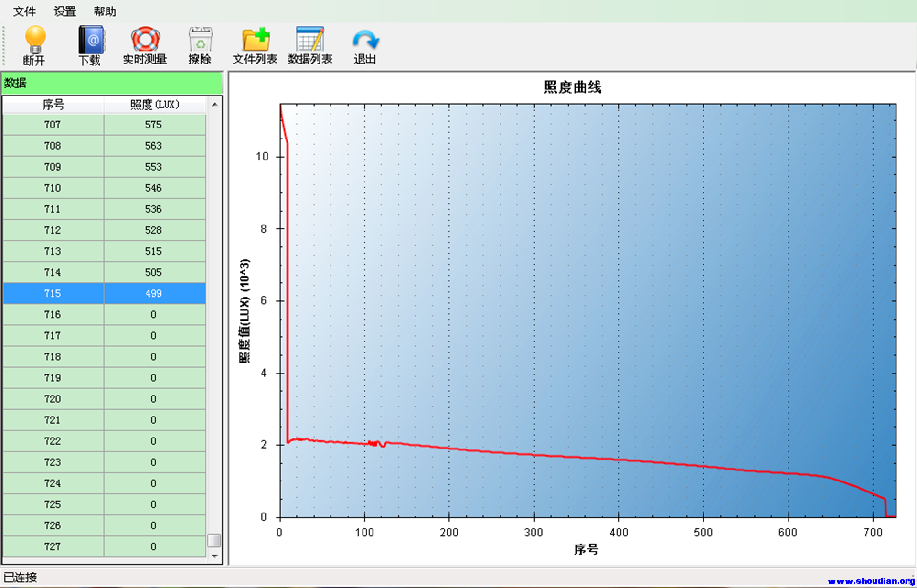
Task: Click scrollbar down arrow in data table
Action: click(x=215, y=556)
